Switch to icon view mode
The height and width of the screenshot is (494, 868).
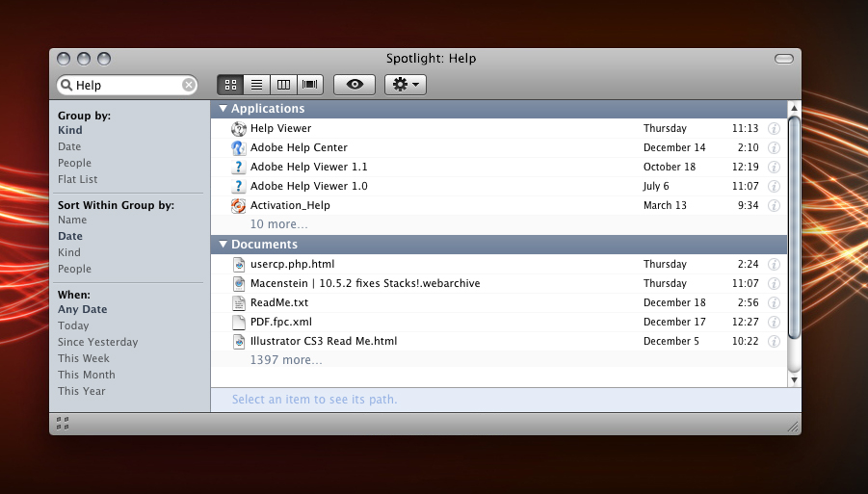[230, 85]
